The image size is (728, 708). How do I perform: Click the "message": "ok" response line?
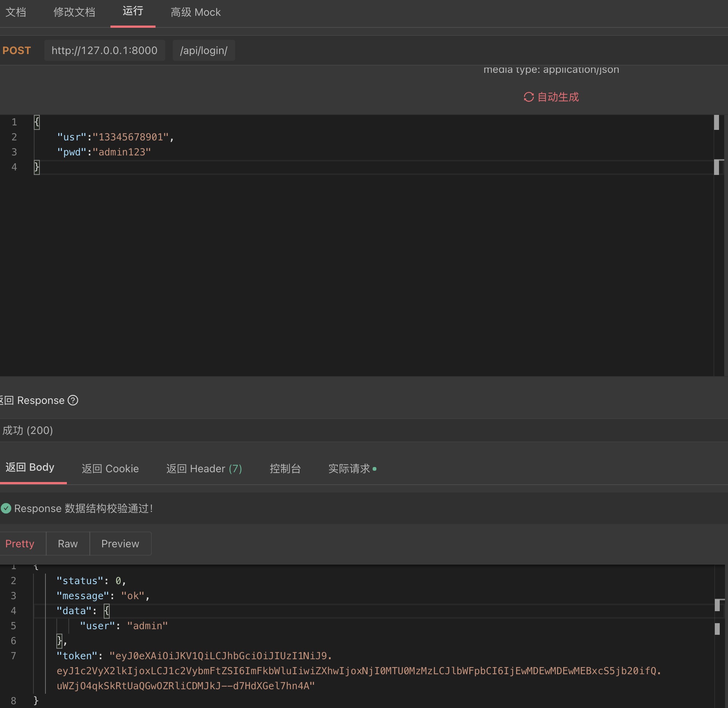(x=103, y=596)
